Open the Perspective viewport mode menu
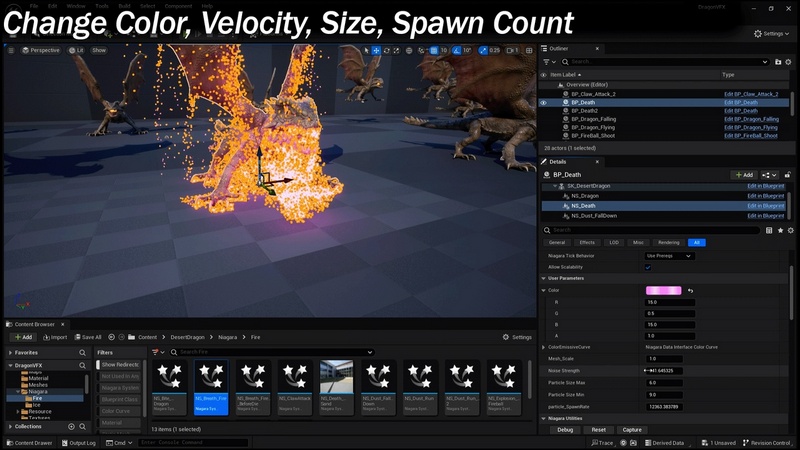 point(41,50)
